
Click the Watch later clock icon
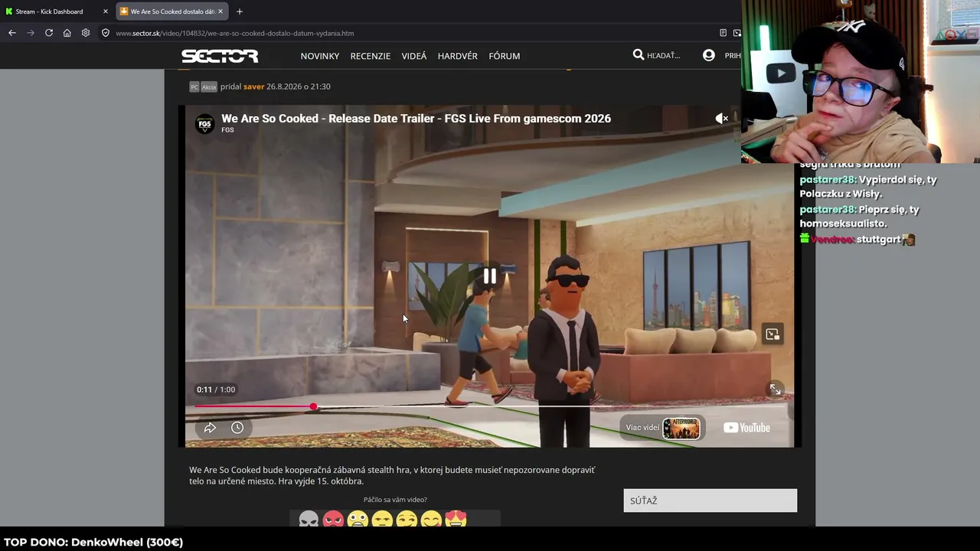pos(237,428)
